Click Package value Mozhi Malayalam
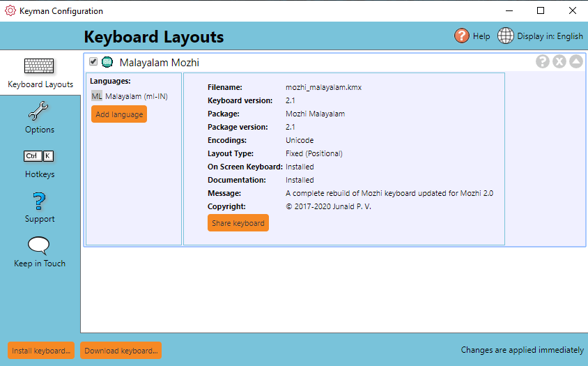The image size is (588, 366). point(316,114)
